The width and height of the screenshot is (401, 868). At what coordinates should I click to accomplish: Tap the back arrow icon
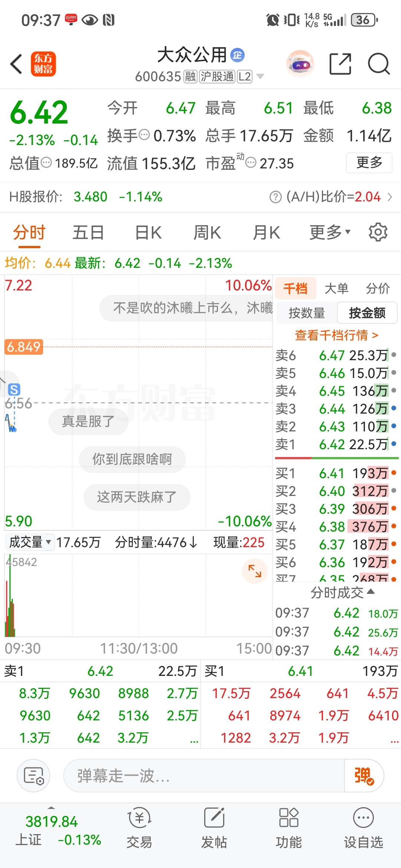16,64
